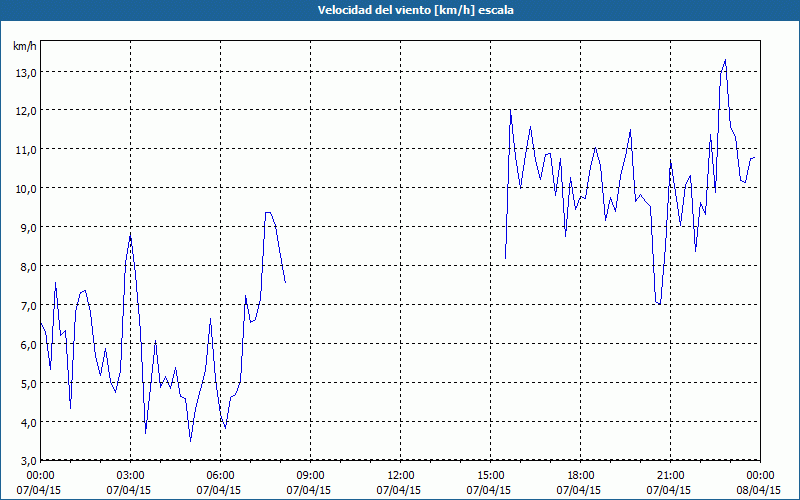Select the 7,0 y-axis value
Viewport: 800px width, 500px height.
pos(29,306)
